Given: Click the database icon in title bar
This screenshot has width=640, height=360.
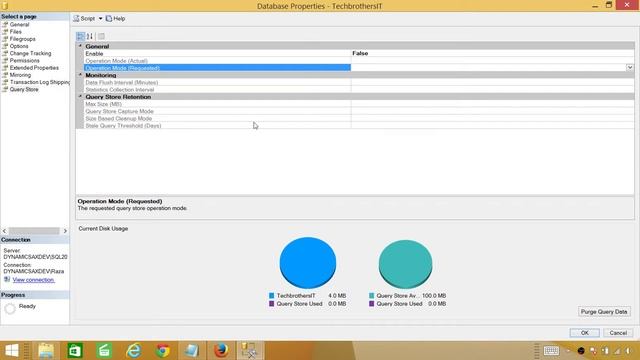Looking at the screenshot, I should click(x=5, y=6).
